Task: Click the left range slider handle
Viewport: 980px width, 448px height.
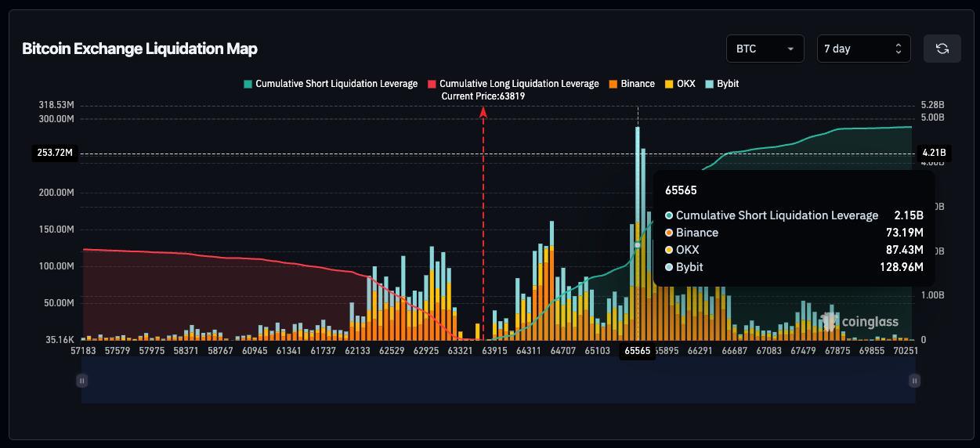Action: [81, 381]
